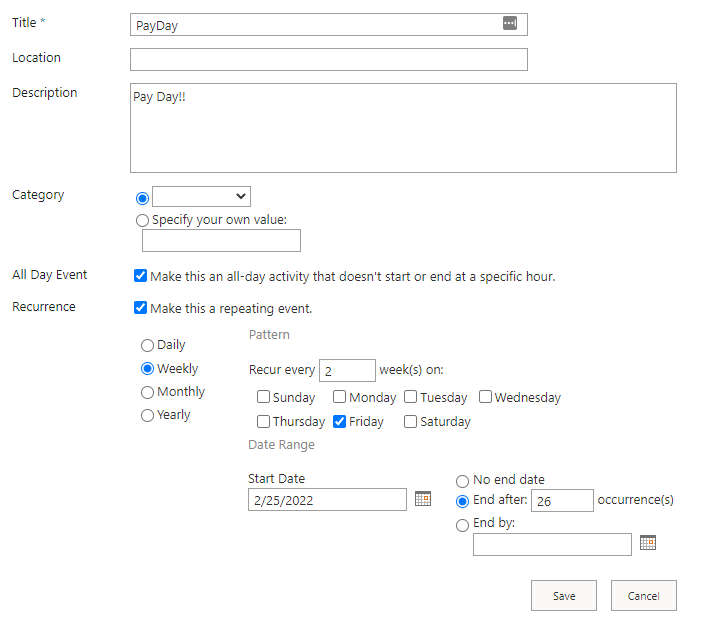Open the Start Date calendar picker

423,498
